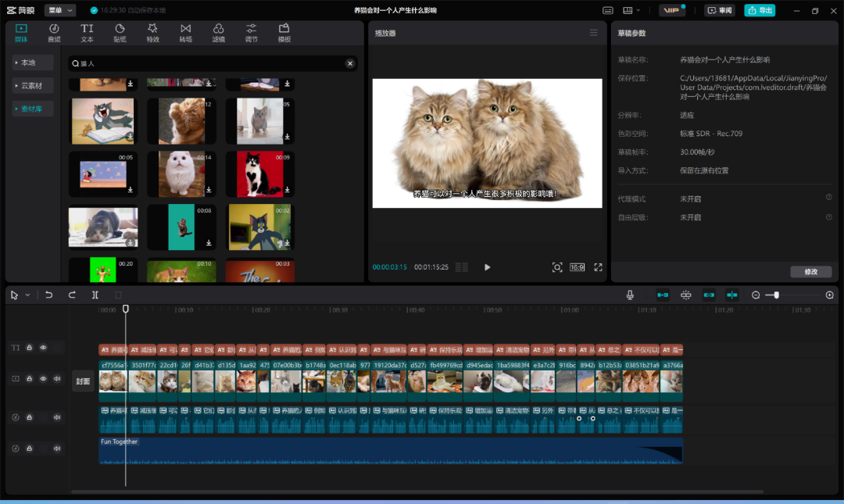Open the 贴纸 (stickers) panel
This screenshot has height=504, width=844.
point(120,33)
